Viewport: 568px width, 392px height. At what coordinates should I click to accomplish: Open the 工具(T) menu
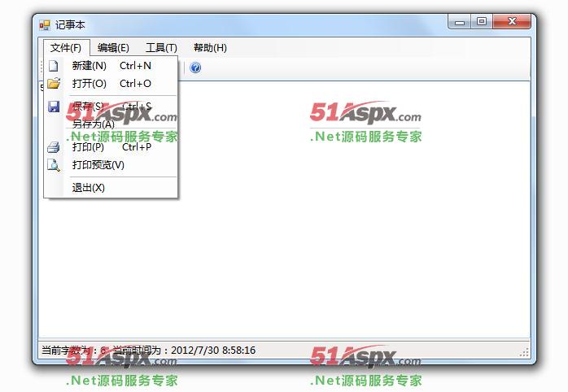click(161, 47)
